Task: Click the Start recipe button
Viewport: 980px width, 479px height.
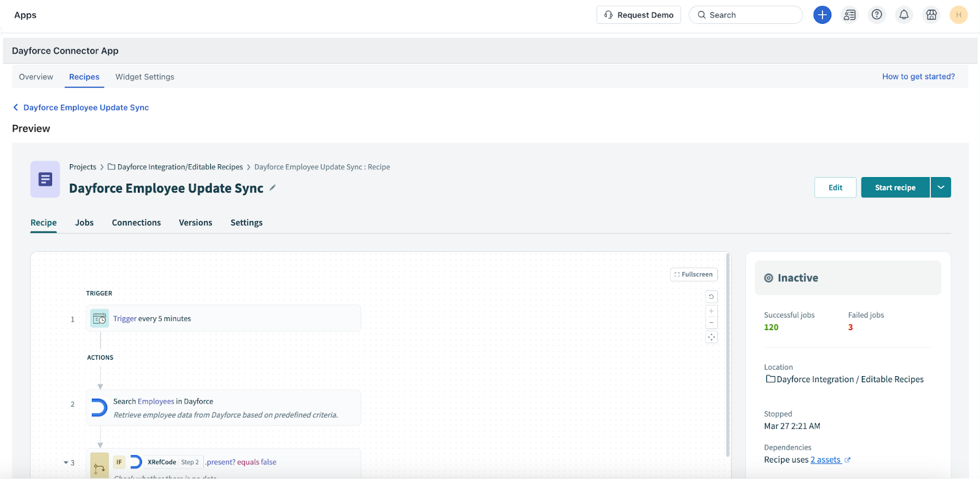Action: [x=895, y=187]
